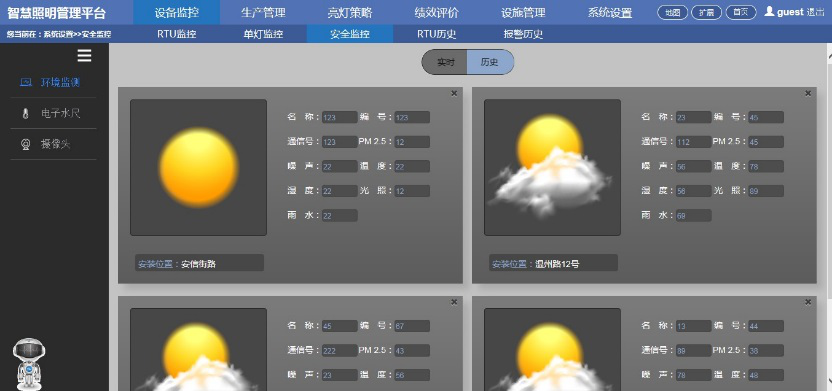Click 湿度 field in 安信街路 card
Image resolution: width=832 pixels, height=391 pixels.
[340, 191]
